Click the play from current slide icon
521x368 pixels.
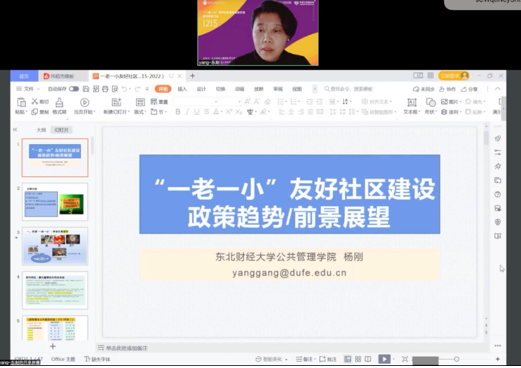[x=85, y=102]
